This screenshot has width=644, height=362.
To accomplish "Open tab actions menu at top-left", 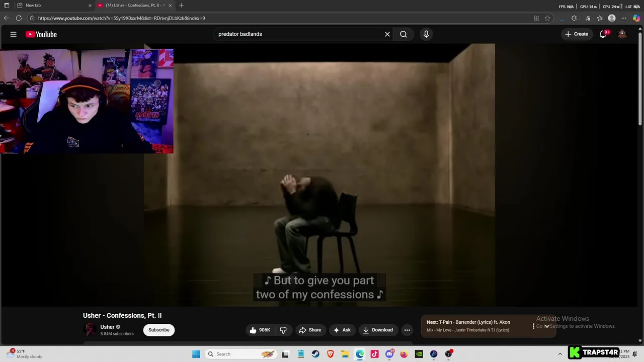I will click(x=7, y=6).
